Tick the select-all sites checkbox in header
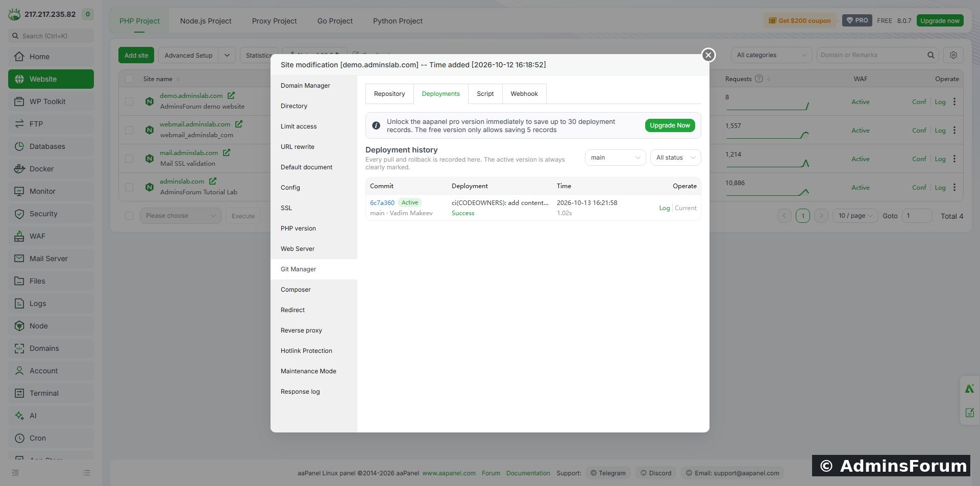Screen dimensions: 980x486 pyautogui.click(x=129, y=79)
